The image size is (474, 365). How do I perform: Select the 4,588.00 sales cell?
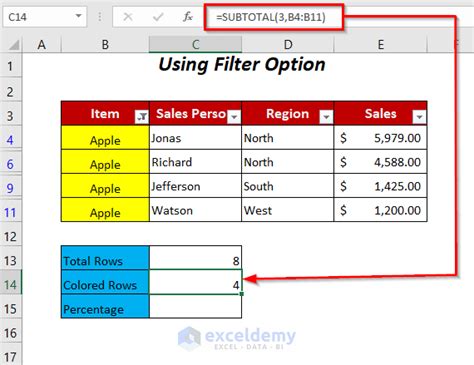(380, 162)
